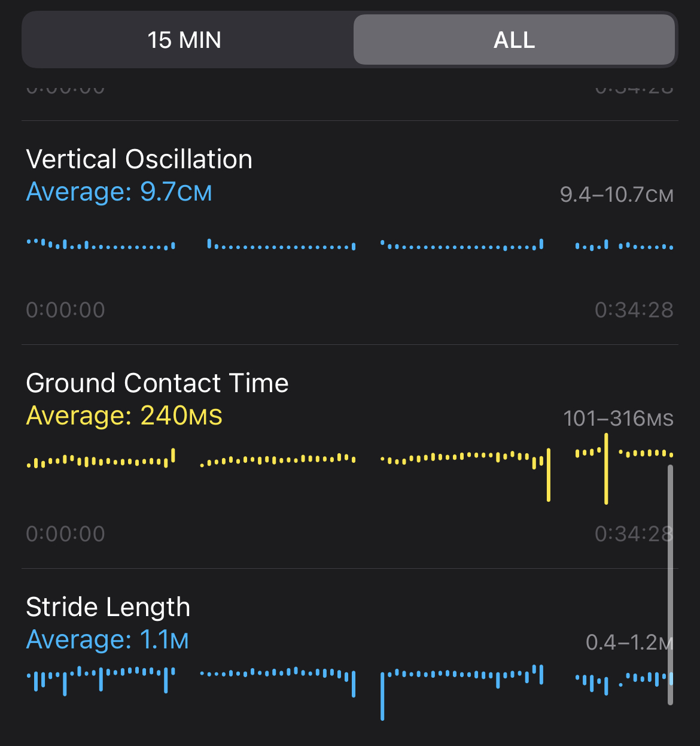700x746 pixels.
Task: Click the 101–316ms range label
Action: pyautogui.click(x=618, y=419)
